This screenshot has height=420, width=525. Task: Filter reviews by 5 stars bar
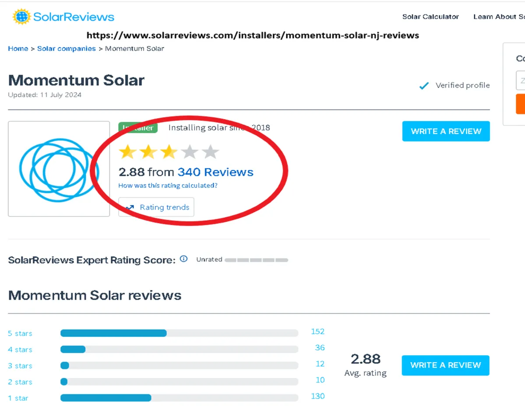point(179,333)
